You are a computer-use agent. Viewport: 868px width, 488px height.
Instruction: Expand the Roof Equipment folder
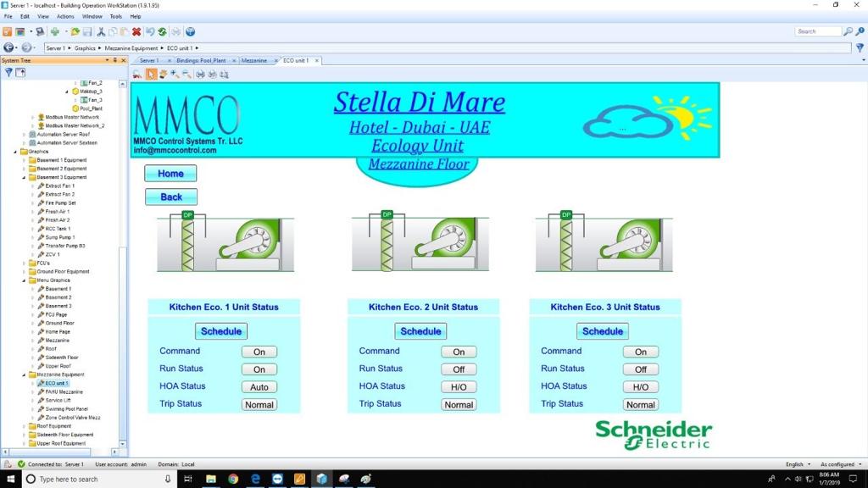click(25, 427)
